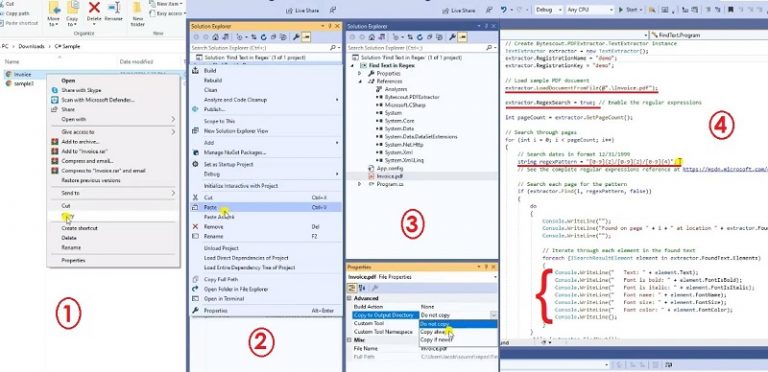Toggle Categorized view in the Properties panel toolbar
This screenshot has width=768, height=372.
352,288
